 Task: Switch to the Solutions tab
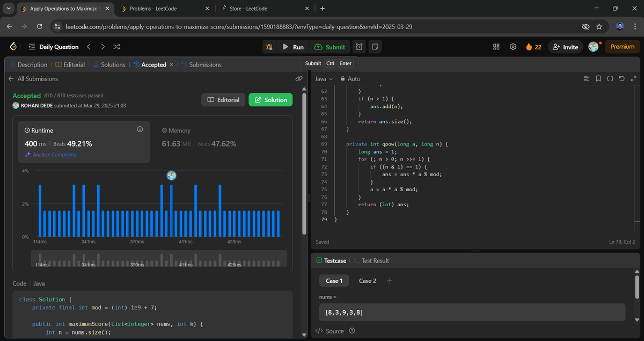(x=109, y=64)
